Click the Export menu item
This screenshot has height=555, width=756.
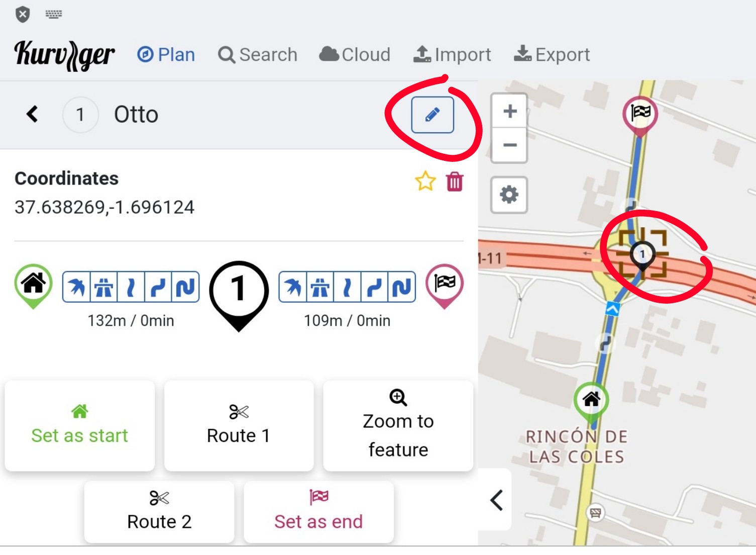click(x=552, y=54)
